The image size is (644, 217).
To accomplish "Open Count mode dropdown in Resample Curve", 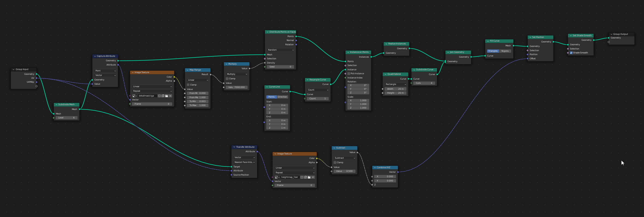I will (318, 90).
